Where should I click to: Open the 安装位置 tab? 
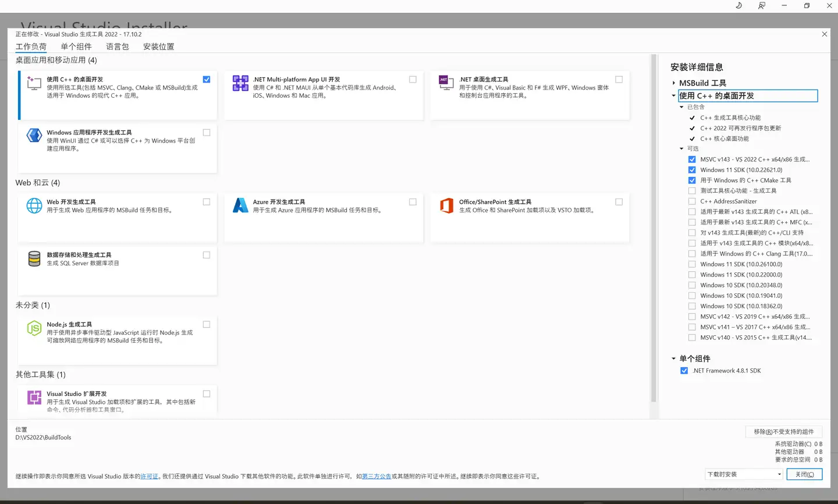pos(158,47)
